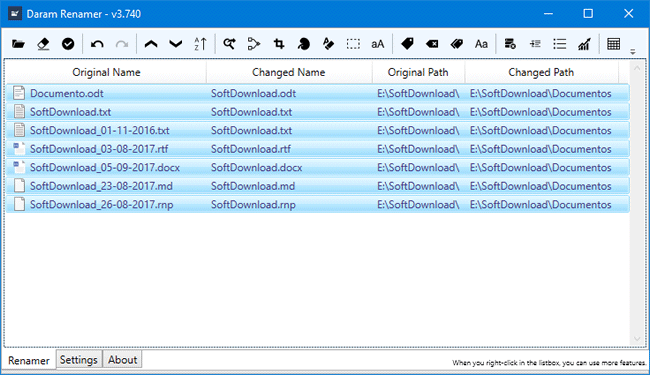650x375 pixels.
Task: Select the crop/trim text tool
Action: [x=279, y=44]
